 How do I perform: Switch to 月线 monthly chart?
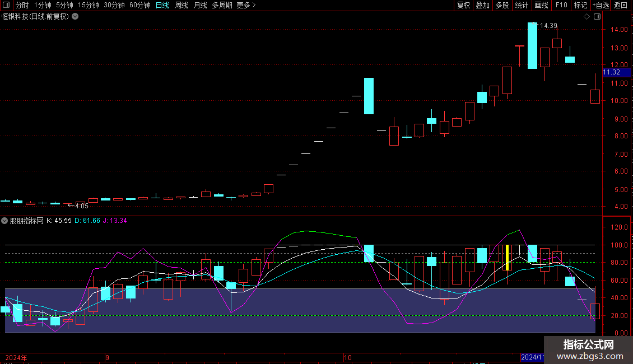tap(200, 5)
